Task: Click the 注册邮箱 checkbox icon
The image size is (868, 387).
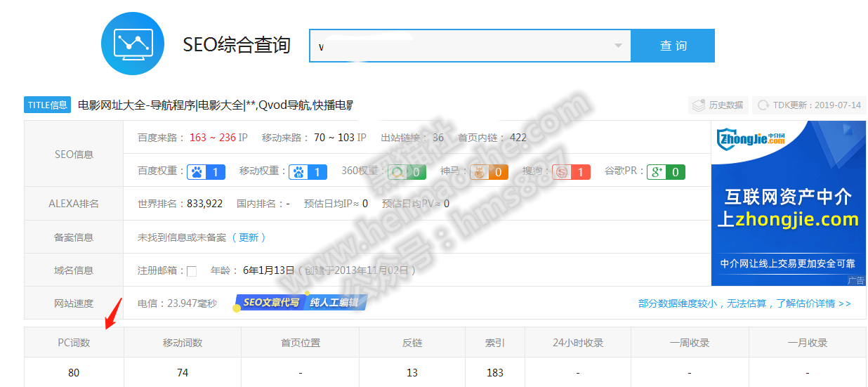Action: [192, 271]
